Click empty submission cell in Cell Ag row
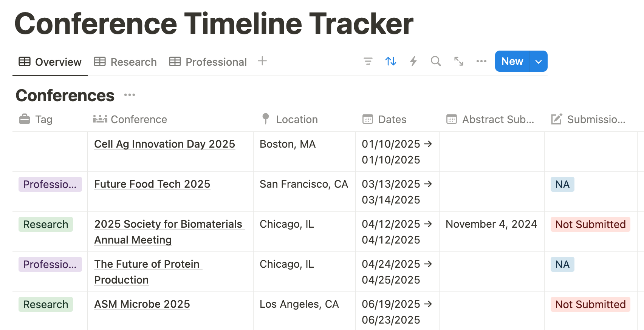 pyautogui.click(x=591, y=152)
